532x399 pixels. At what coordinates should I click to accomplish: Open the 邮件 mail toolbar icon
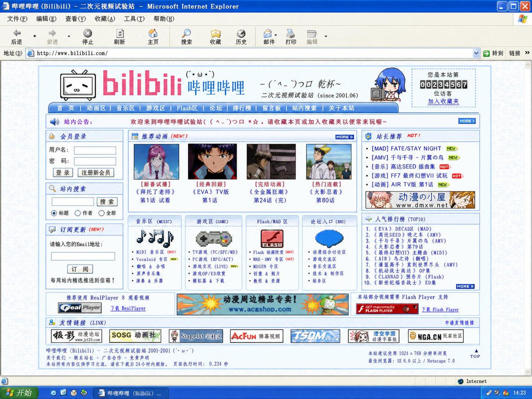coord(268,33)
